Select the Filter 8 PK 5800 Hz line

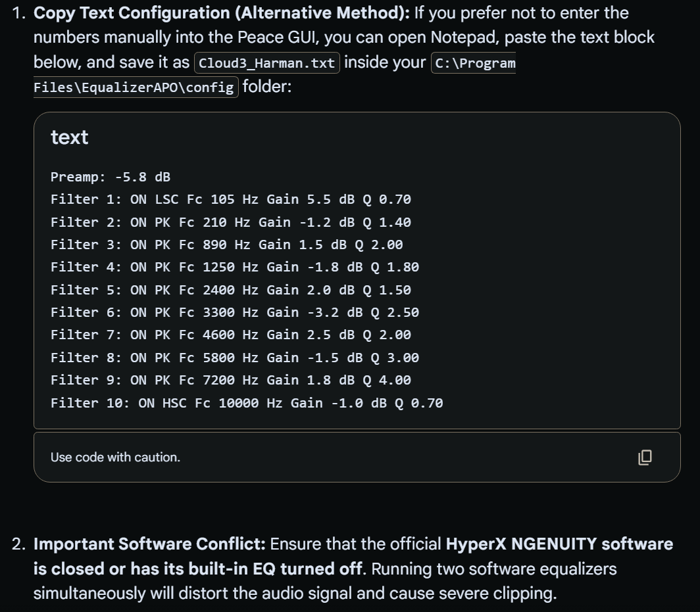pyautogui.click(x=235, y=358)
